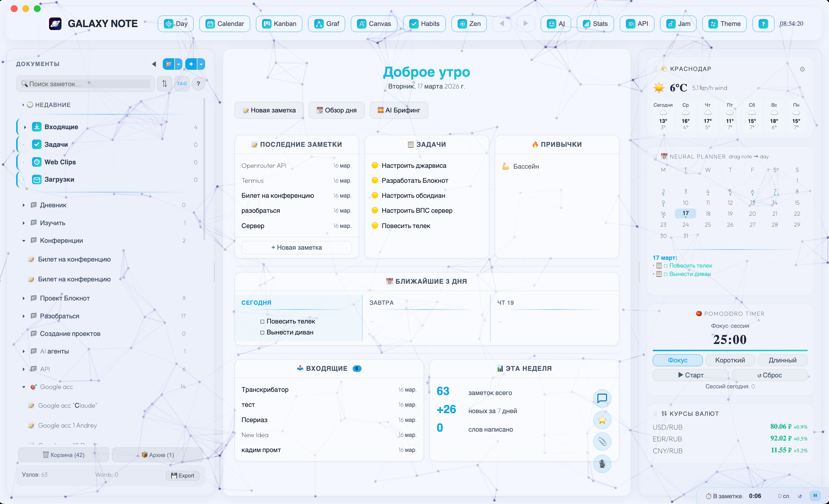The width and height of the screenshot is (829, 504).
Task: Click the chat bubble floating icon
Action: click(x=602, y=398)
